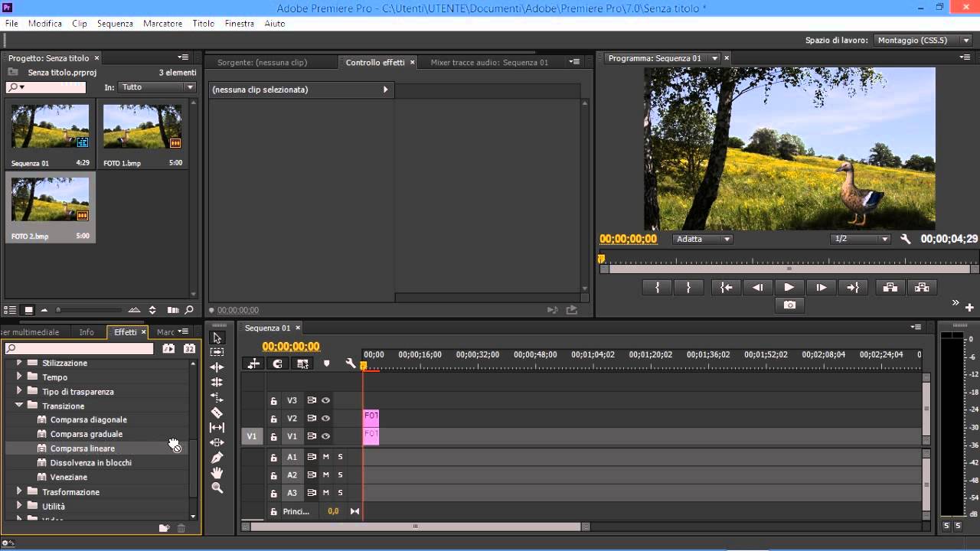Image resolution: width=980 pixels, height=551 pixels.
Task: Select the Track Select tool
Action: 217,352
